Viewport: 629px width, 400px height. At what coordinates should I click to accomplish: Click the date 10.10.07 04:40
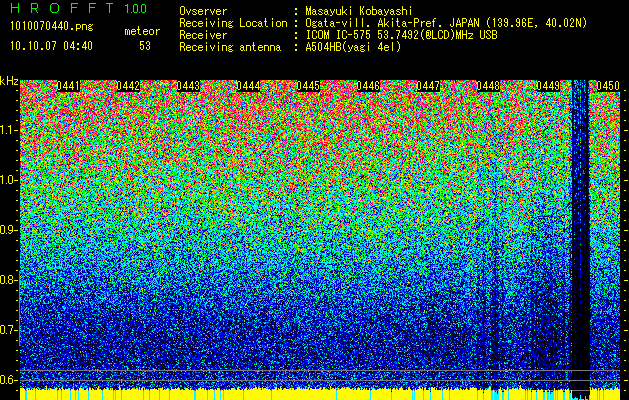[51, 46]
